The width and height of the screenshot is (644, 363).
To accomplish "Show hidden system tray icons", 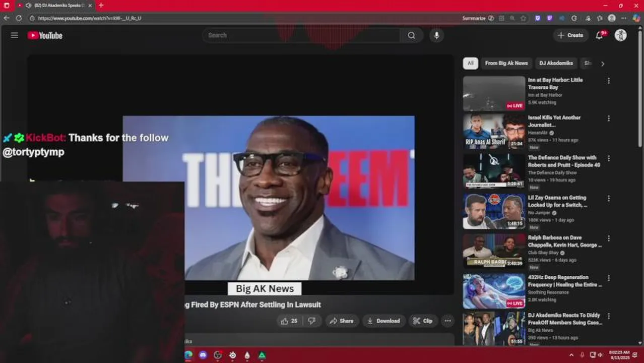I will pos(571,355).
